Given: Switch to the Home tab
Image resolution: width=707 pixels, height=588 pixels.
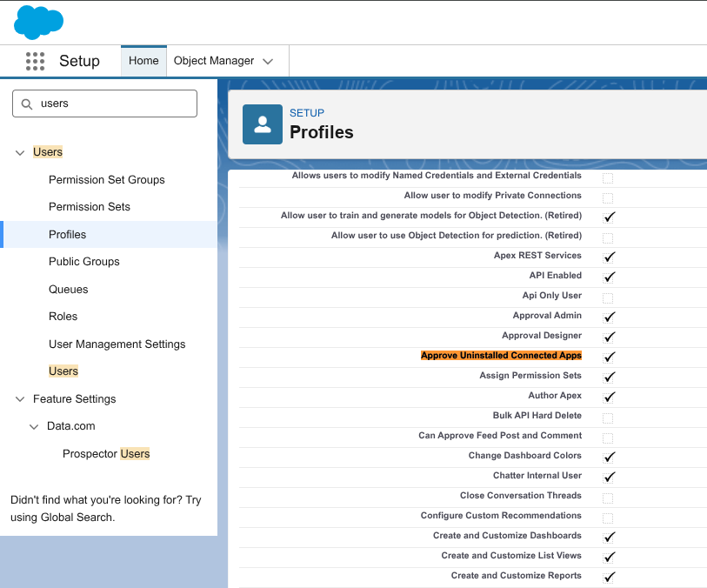Looking at the screenshot, I should point(143,61).
